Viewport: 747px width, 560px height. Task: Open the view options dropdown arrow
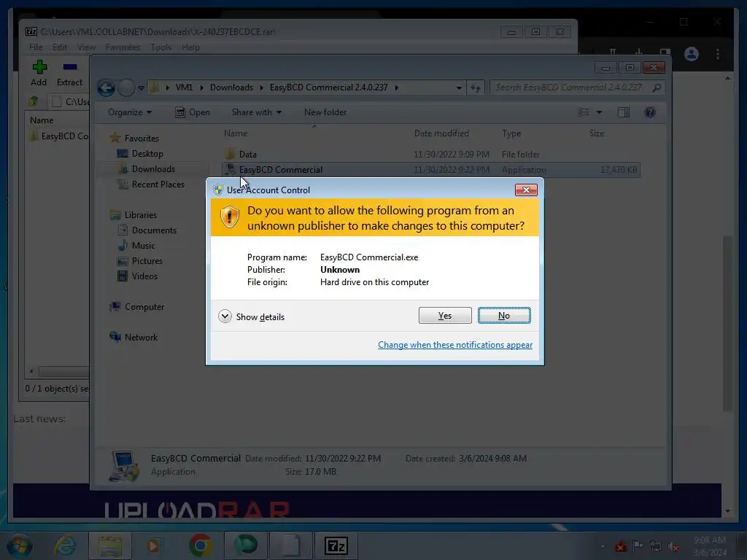(600, 112)
